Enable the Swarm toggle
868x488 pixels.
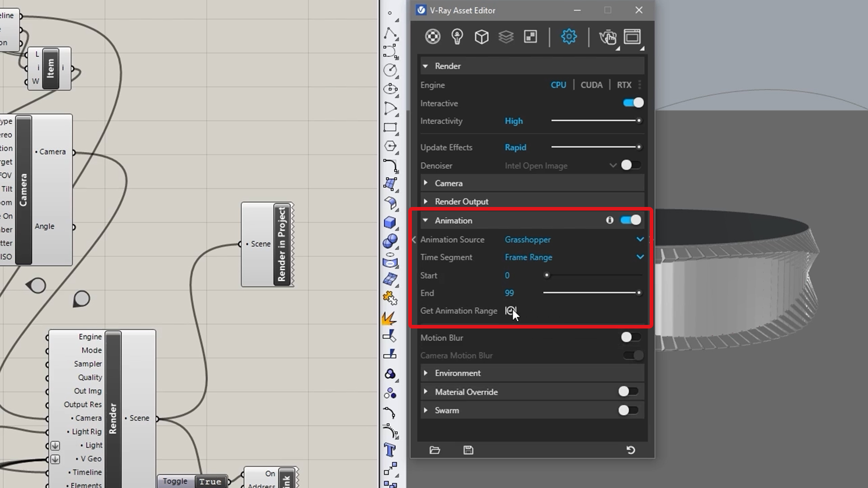click(x=629, y=410)
